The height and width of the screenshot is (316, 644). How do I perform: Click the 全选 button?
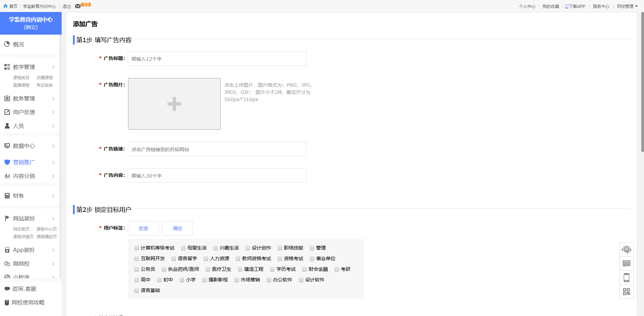[143, 228]
